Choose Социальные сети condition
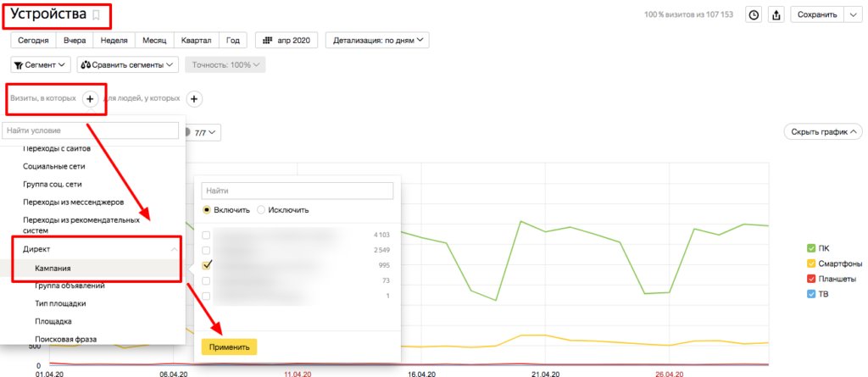Image resolution: width=868 pixels, height=377 pixels. click(54, 166)
